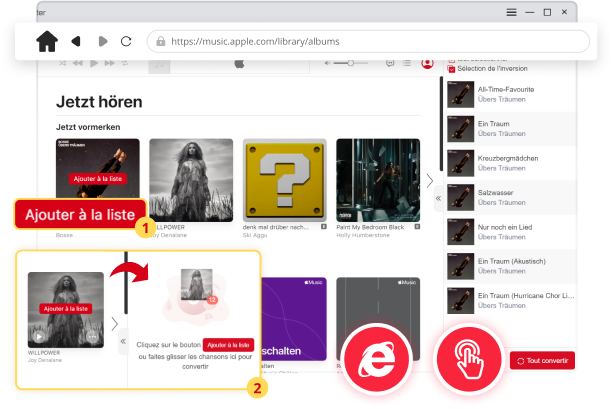This screenshot has width=613, height=409.
Task: Toggle the Sélection de l'inversion checkbox
Action: coord(452,69)
